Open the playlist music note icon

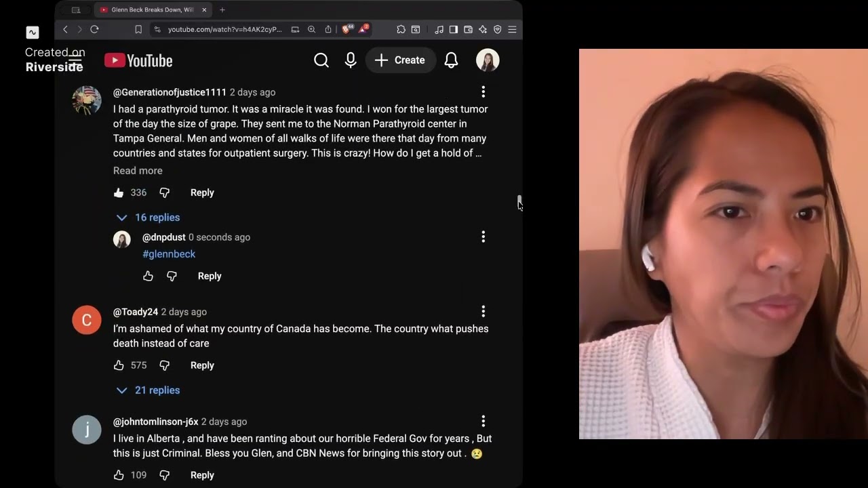[x=439, y=29]
